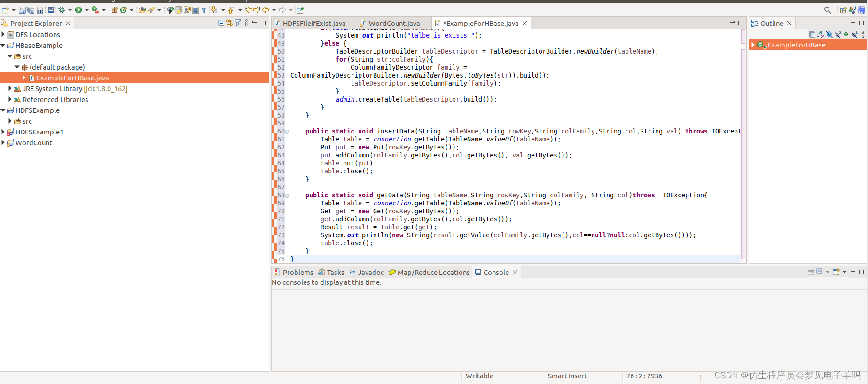Collapse the insertData method fold marker
868x384 pixels.
(x=287, y=132)
